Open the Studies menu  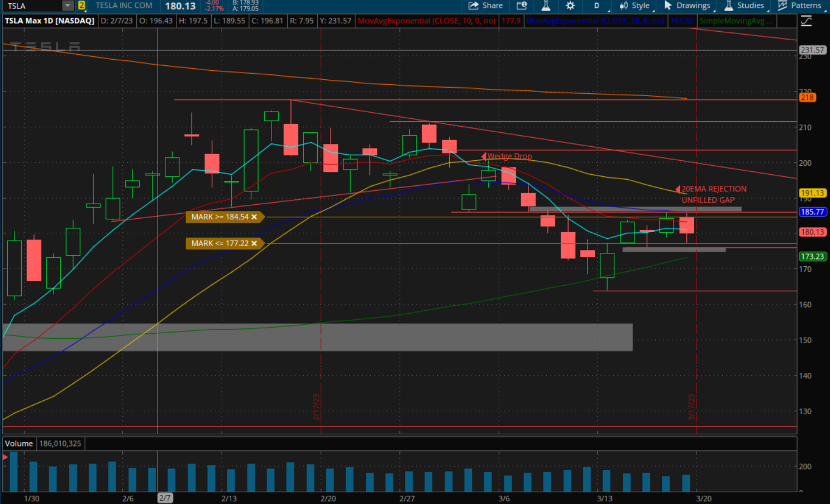tap(745, 6)
